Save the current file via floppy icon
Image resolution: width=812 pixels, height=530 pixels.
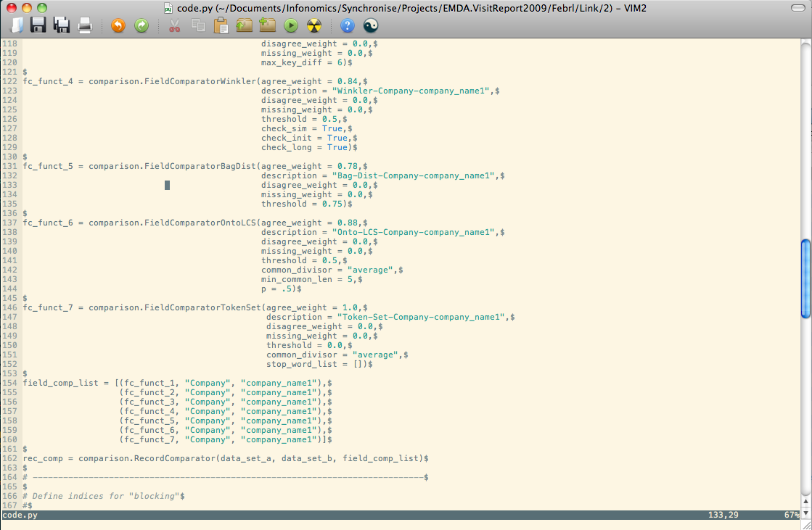[x=38, y=25]
